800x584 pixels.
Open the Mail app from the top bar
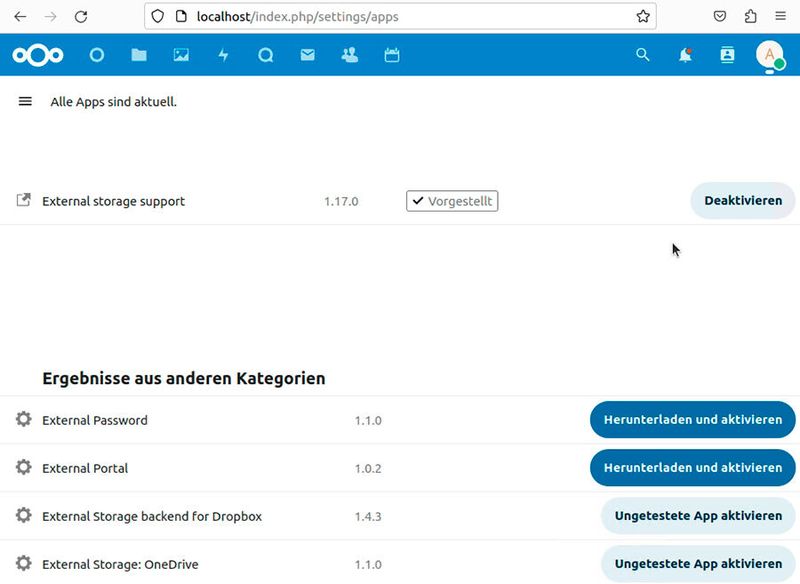click(307, 55)
